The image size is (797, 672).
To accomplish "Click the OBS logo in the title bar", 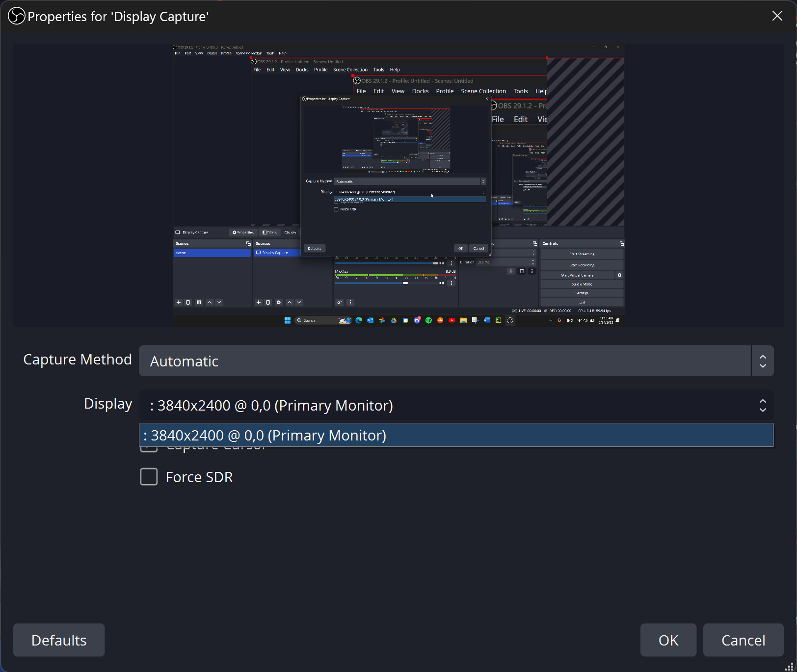I will pyautogui.click(x=16, y=16).
